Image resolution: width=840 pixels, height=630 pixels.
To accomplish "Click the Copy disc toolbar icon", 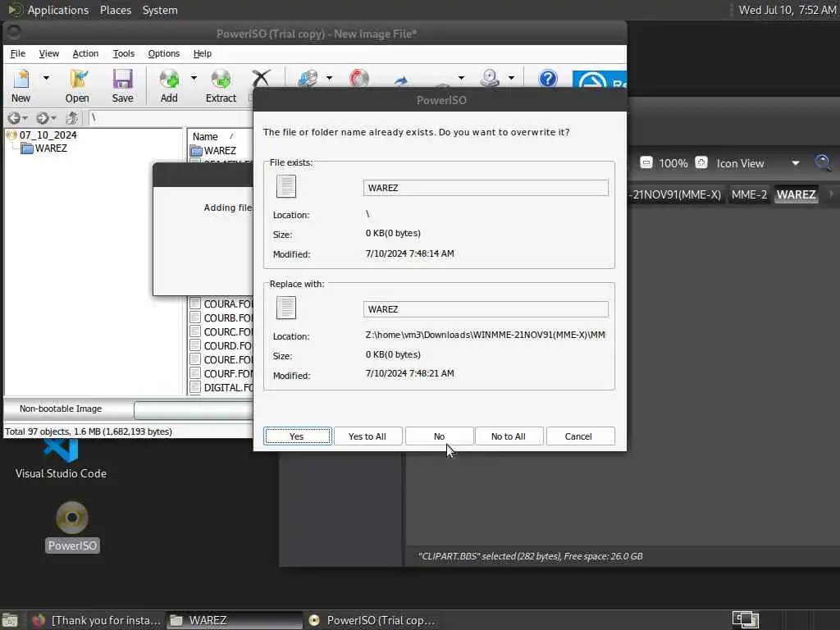I will click(308, 78).
